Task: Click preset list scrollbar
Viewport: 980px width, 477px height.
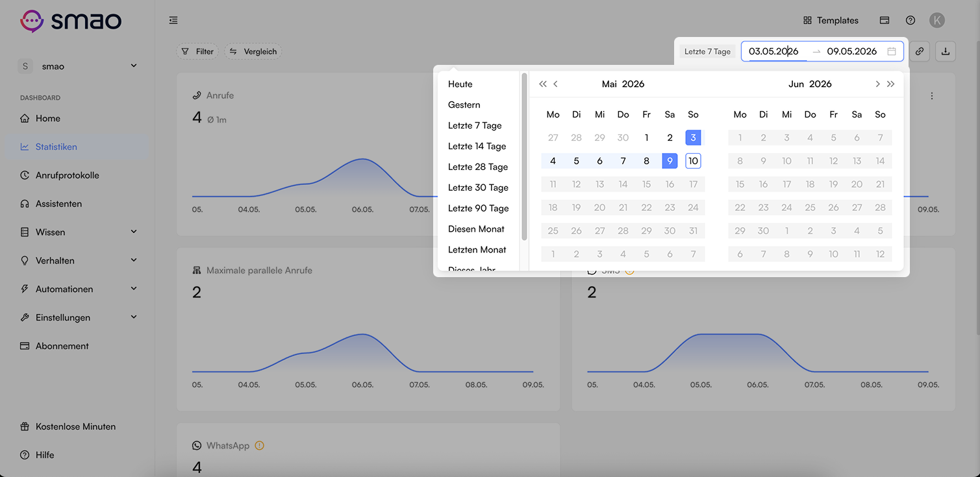Action: 524,156
